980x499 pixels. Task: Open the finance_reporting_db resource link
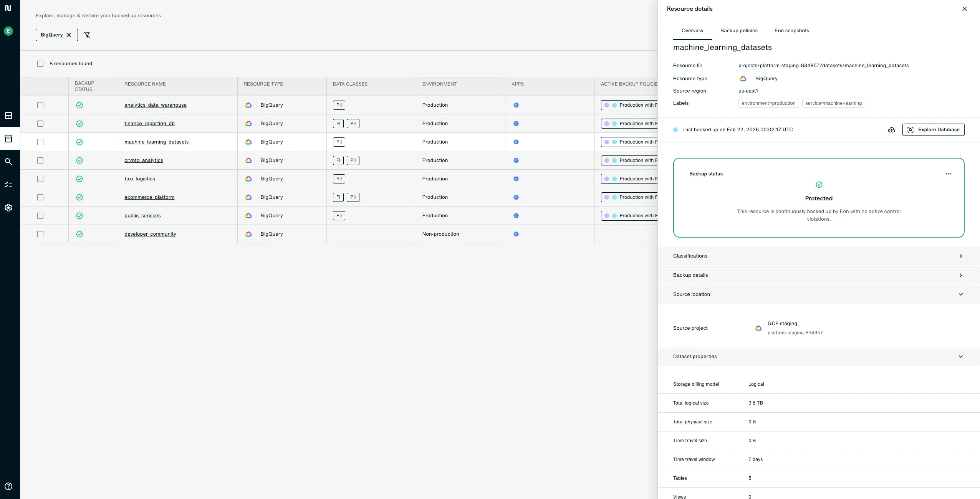(149, 124)
